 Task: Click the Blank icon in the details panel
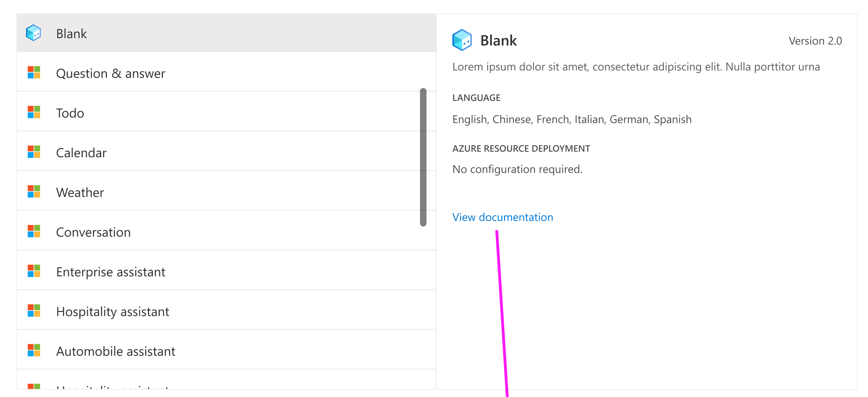click(x=462, y=40)
